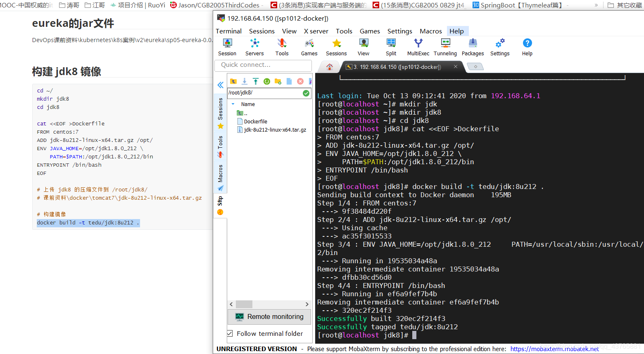Viewport: 644px width, 354px height.
Task: Confirm the /root/jdk8/ path with green check
Action: (x=306, y=93)
